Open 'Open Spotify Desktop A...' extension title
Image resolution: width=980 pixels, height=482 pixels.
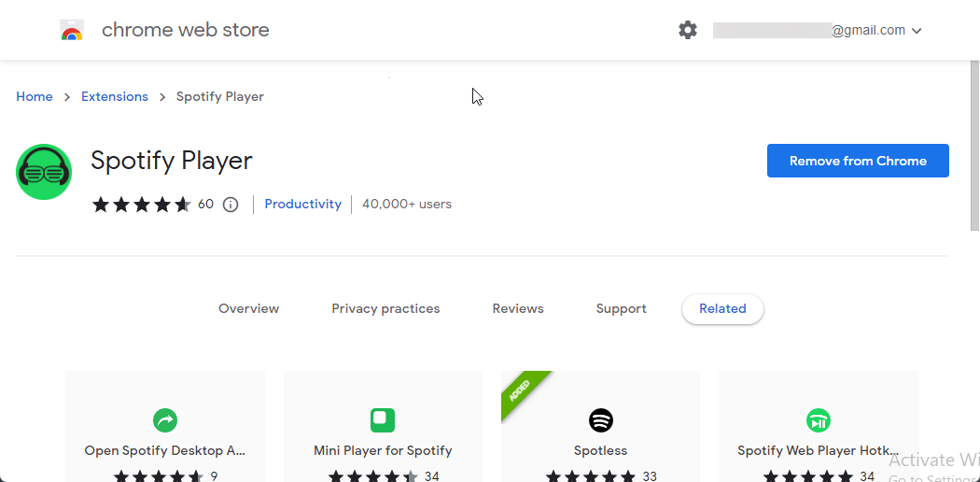(165, 451)
